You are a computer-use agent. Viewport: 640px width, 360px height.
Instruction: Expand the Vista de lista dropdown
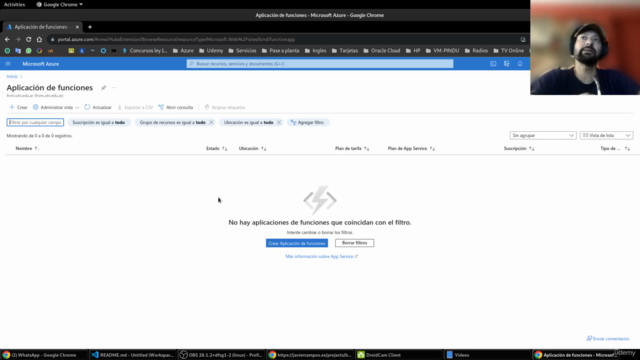tap(607, 136)
